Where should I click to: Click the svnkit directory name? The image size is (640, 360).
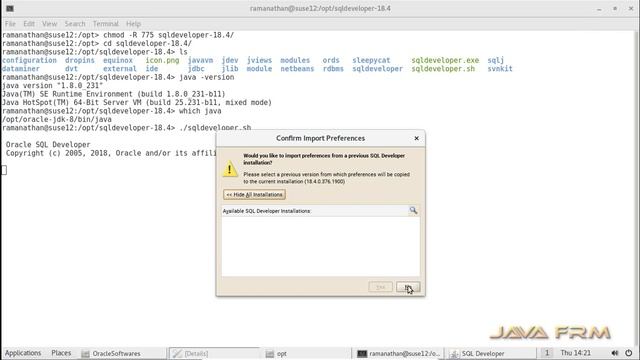coord(500,69)
